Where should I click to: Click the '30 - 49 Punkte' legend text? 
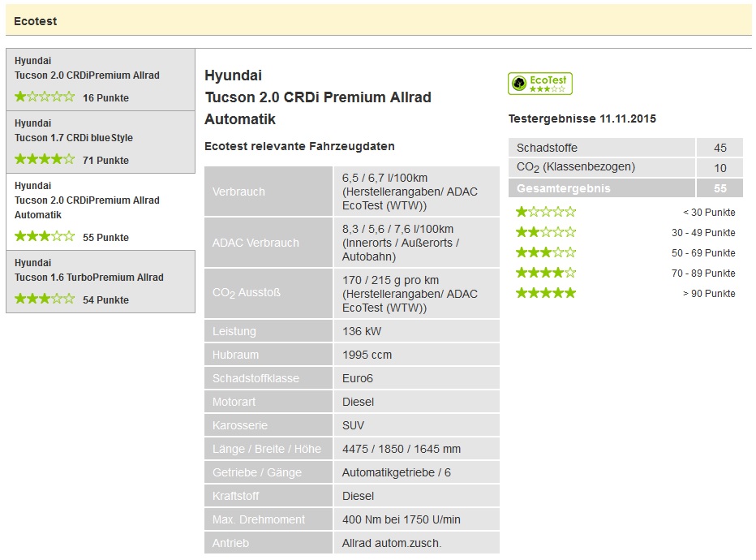(703, 232)
